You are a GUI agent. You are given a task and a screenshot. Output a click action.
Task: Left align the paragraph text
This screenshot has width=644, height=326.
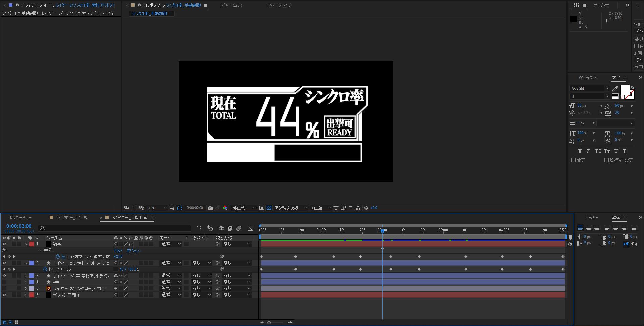point(580,227)
